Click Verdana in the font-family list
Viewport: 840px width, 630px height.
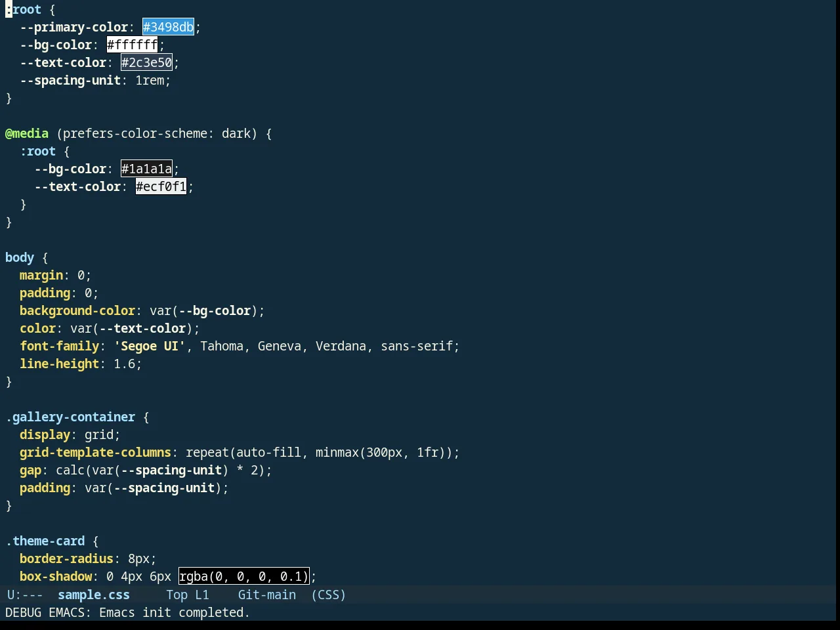[341, 346]
